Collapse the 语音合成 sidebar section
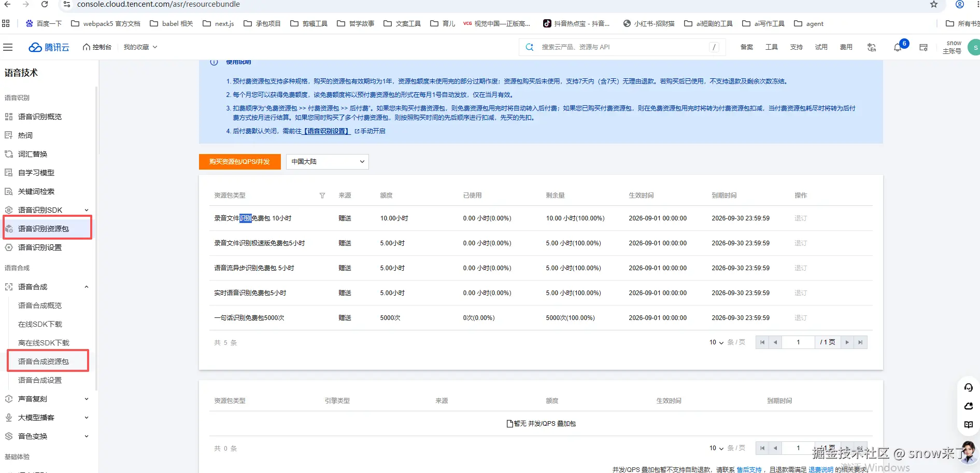Screen dimensions: 980x473 tap(87, 287)
